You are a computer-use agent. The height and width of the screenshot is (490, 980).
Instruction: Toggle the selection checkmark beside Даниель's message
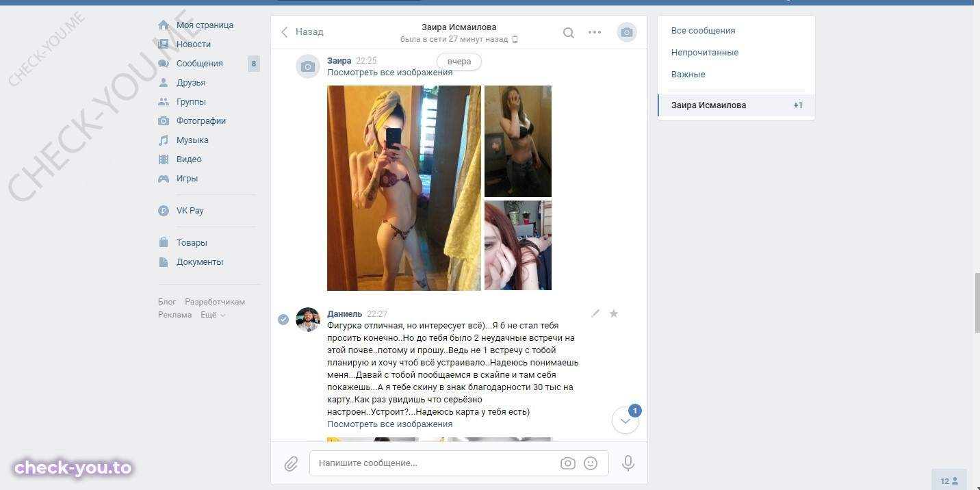pos(283,320)
